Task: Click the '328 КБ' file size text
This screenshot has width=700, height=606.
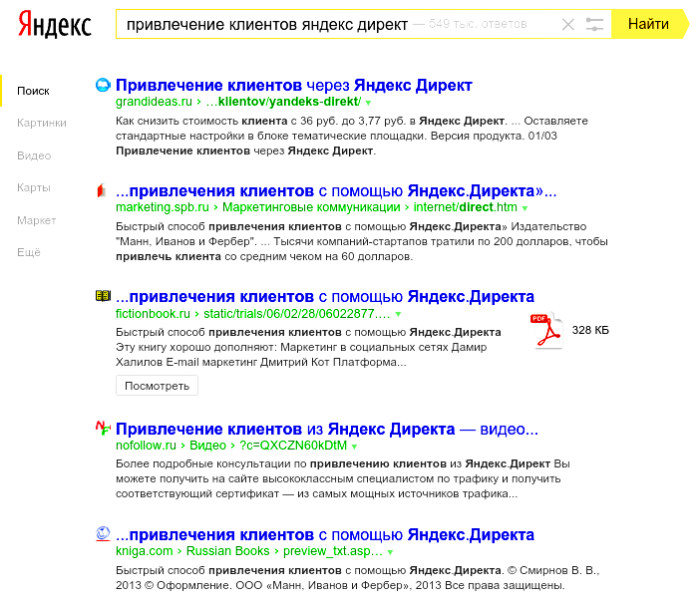Action: coord(590,330)
